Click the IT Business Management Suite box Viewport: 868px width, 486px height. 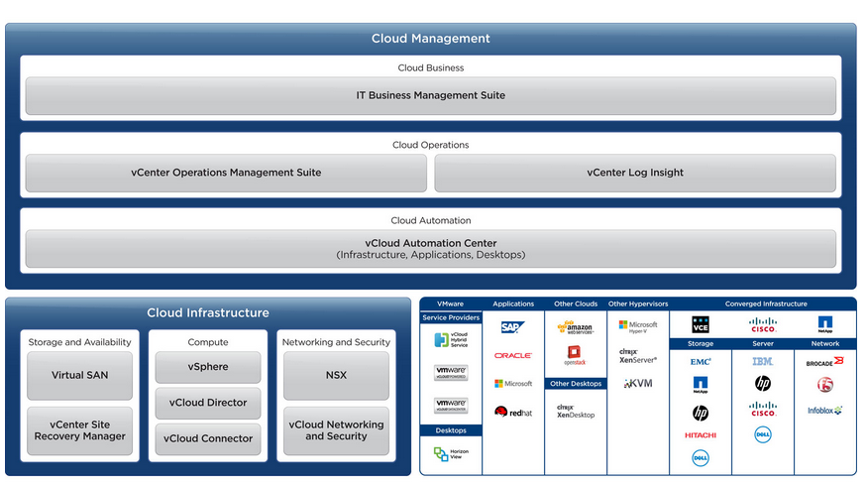pyautogui.click(x=431, y=96)
